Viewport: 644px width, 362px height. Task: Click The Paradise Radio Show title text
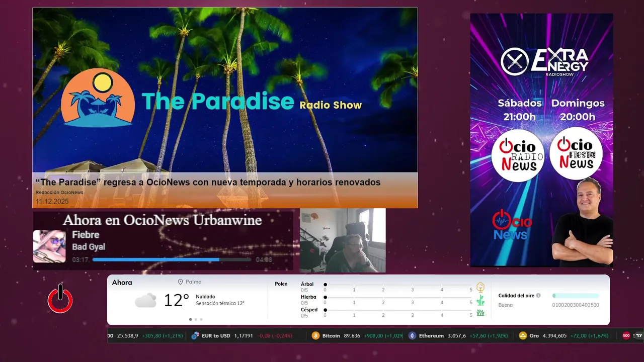[252, 102]
